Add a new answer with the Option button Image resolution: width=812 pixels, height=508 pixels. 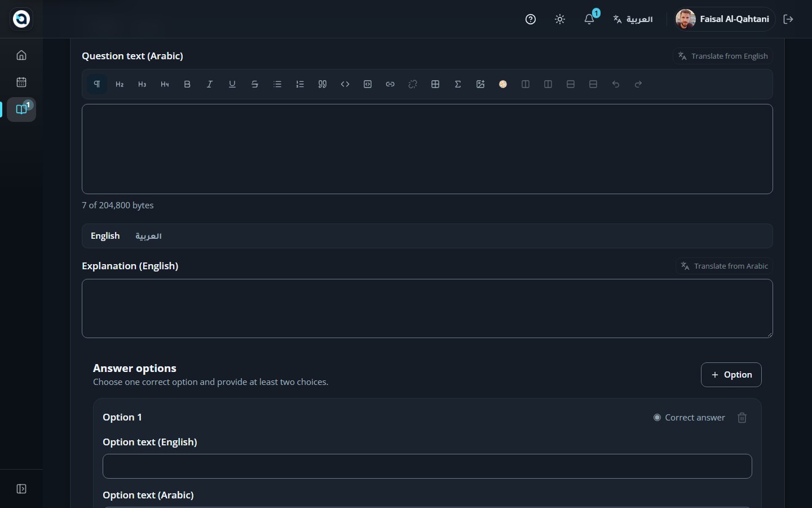731,375
